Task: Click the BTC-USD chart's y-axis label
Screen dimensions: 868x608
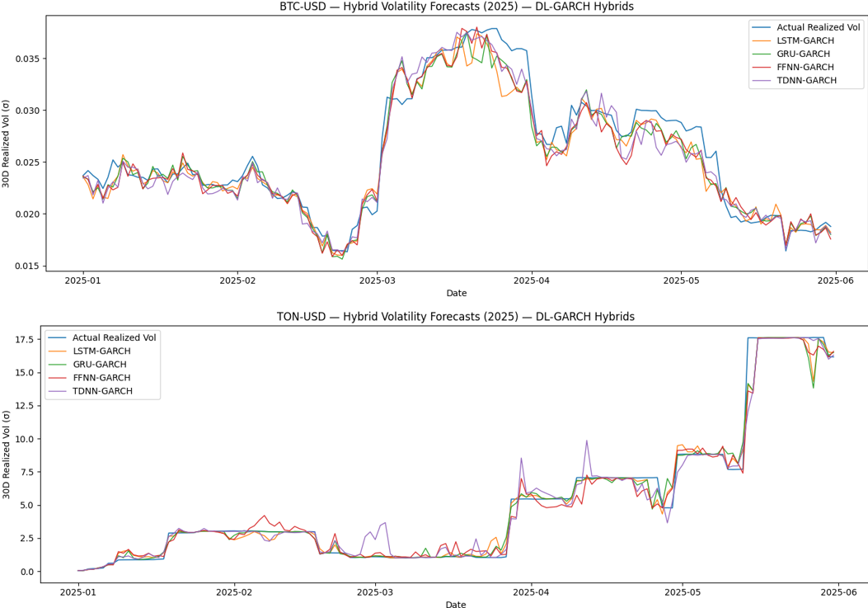Action: 7,144
